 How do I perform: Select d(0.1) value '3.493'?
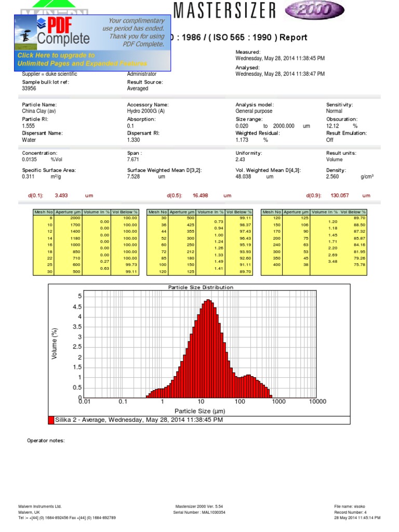(x=61, y=196)
